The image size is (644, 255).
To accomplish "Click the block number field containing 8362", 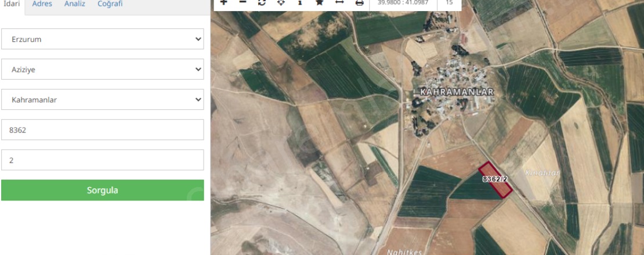I will (102, 130).
